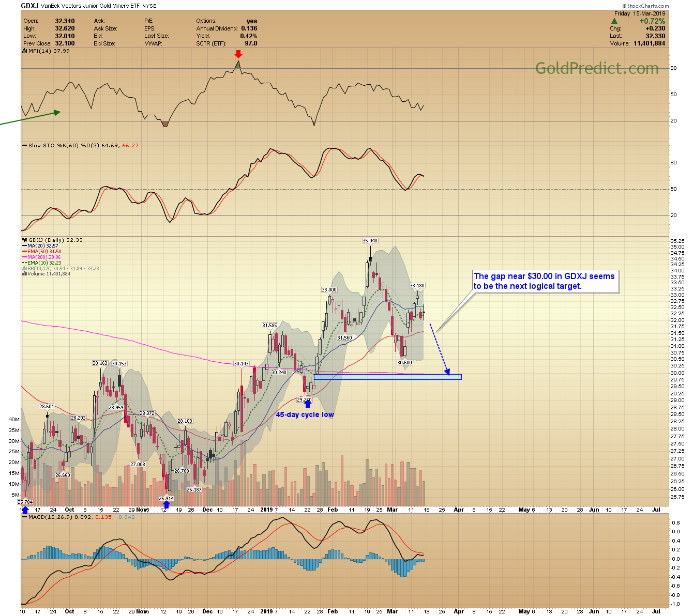The image size is (693, 616).
Task: Click the Annual Dividend value 0.136
Action: pos(249,28)
